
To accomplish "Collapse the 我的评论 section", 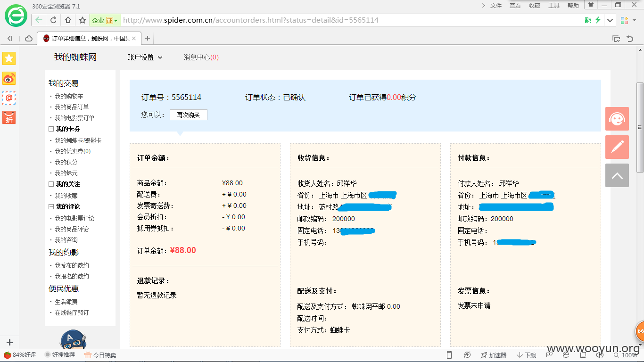I will (x=51, y=206).
